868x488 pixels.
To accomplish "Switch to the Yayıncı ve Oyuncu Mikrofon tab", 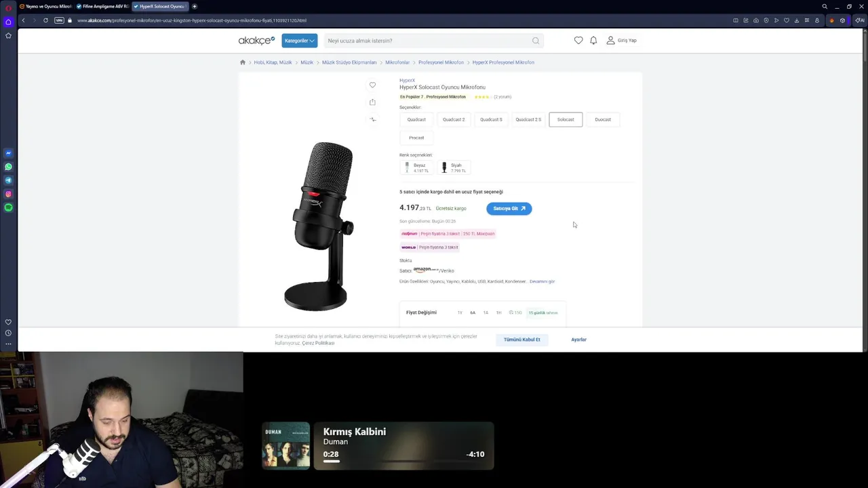I will (x=45, y=6).
